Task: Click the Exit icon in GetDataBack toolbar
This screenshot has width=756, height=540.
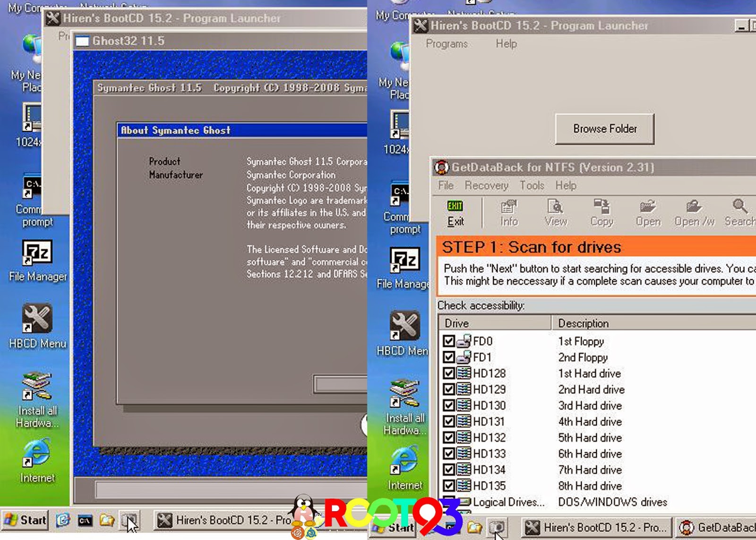Action: pyautogui.click(x=455, y=213)
